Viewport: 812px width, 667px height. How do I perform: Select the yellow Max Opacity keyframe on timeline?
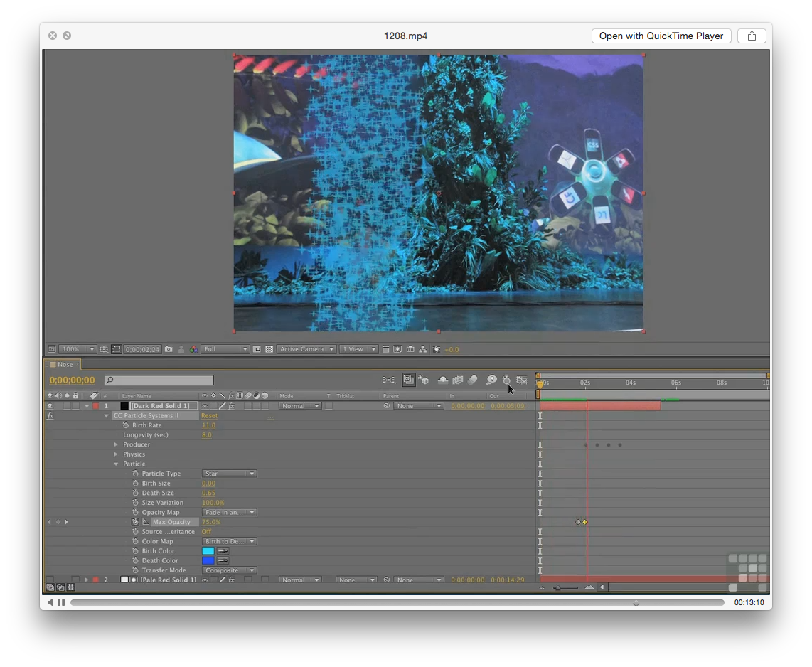(585, 522)
